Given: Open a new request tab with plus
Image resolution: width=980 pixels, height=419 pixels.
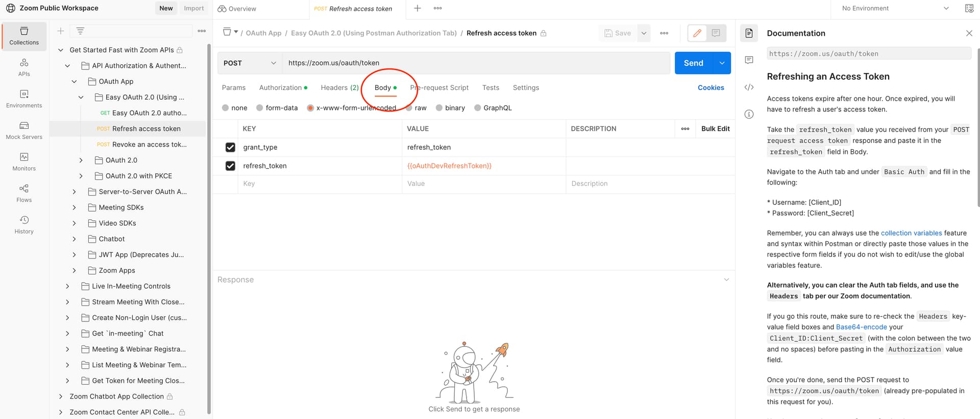Looking at the screenshot, I should [x=417, y=8].
